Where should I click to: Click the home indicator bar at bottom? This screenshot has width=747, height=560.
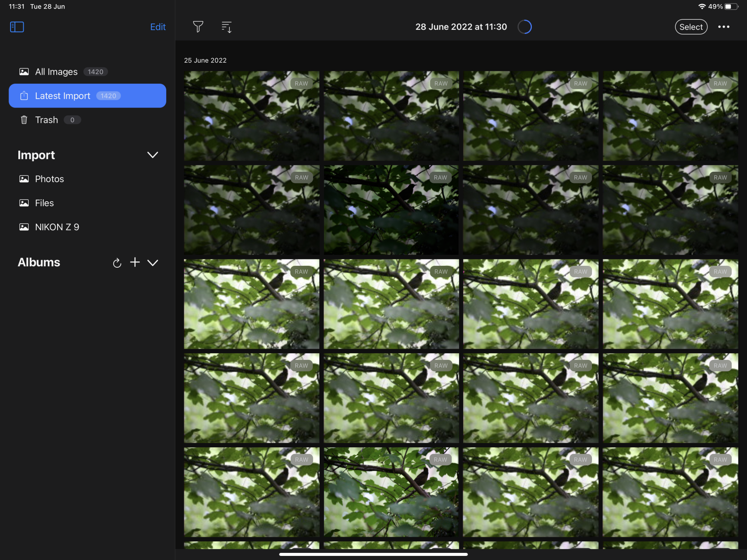(x=373, y=554)
